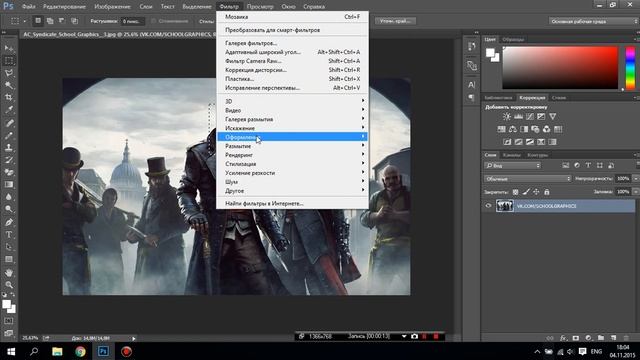Select the Zoom tool in toolbar
640x360 pixels.
click(x=9, y=285)
